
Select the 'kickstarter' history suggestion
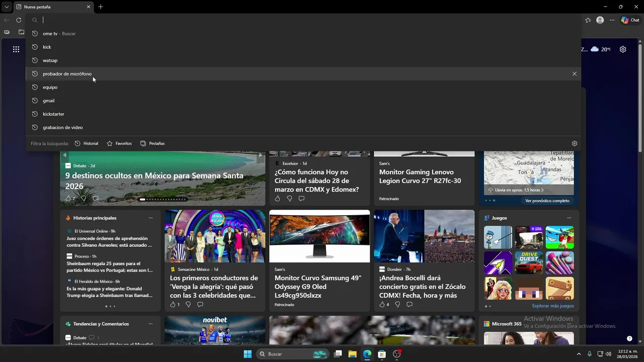pos(303,114)
